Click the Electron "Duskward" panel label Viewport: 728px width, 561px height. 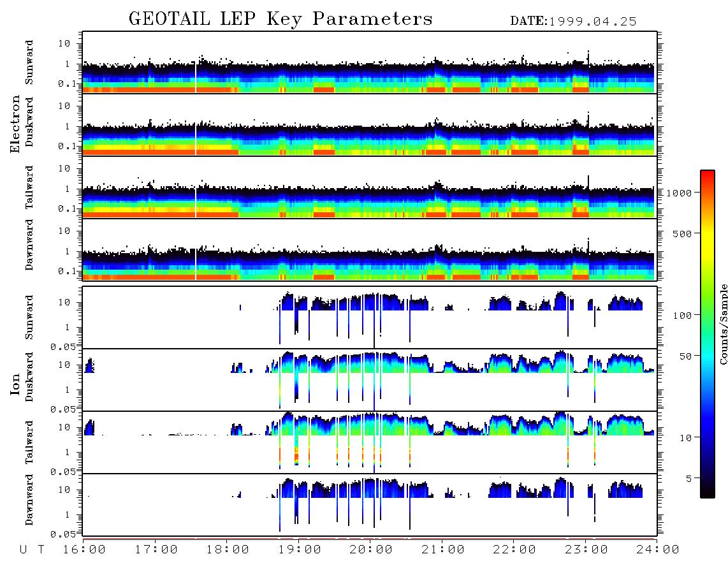[x=29, y=122]
